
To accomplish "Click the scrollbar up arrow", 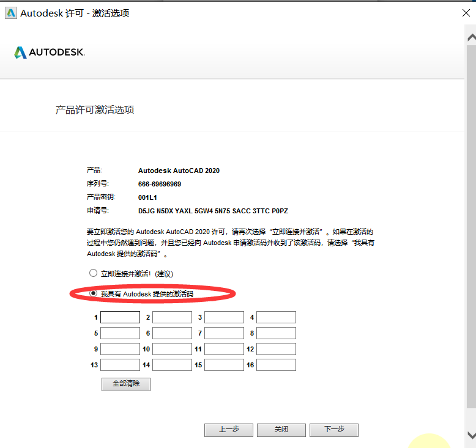I will 472,37.
